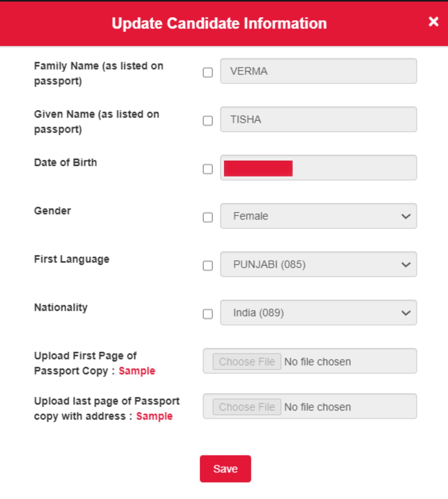Expand the First Language PUNJABI dropdown
Image resolution: width=448 pixels, height=499 pixels.
[318, 264]
